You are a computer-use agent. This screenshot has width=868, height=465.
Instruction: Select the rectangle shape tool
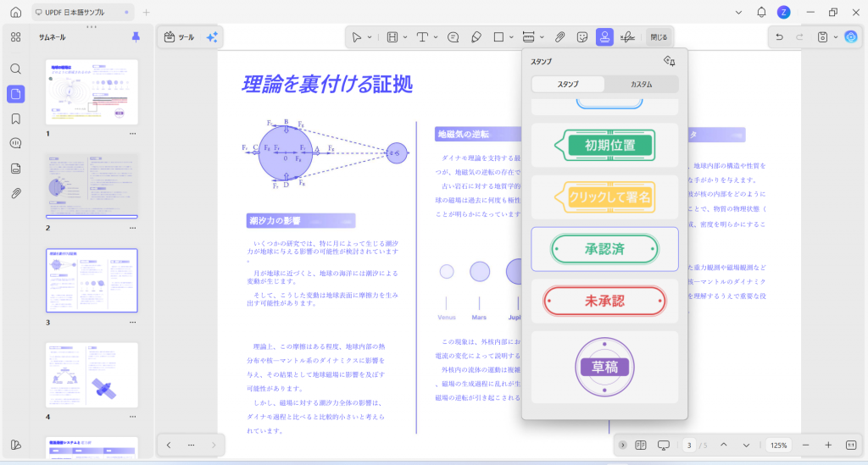click(x=498, y=37)
